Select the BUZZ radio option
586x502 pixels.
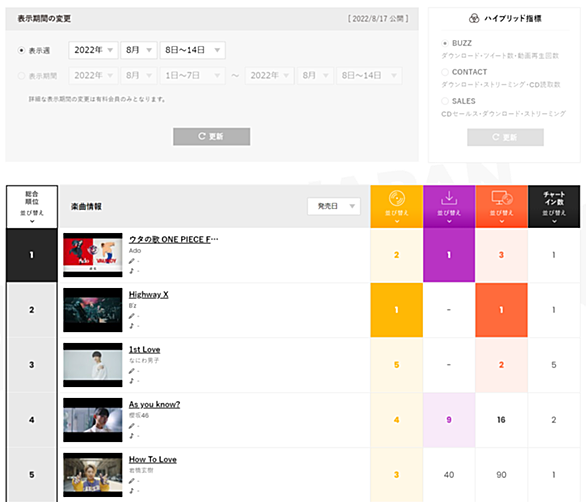(x=445, y=43)
